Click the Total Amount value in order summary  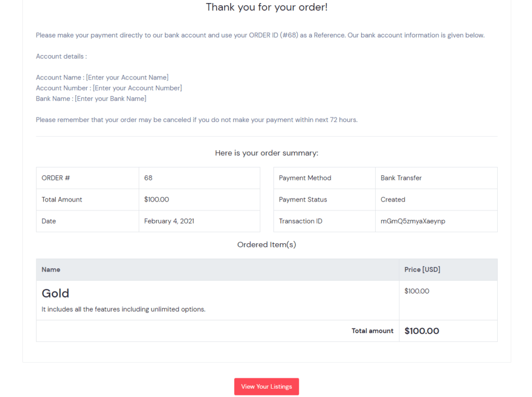pos(157,200)
